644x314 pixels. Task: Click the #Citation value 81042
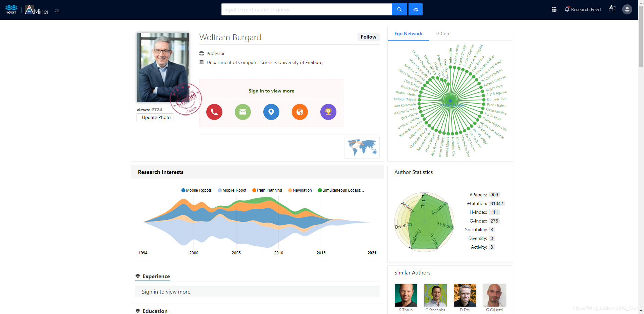pyautogui.click(x=496, y=203)
